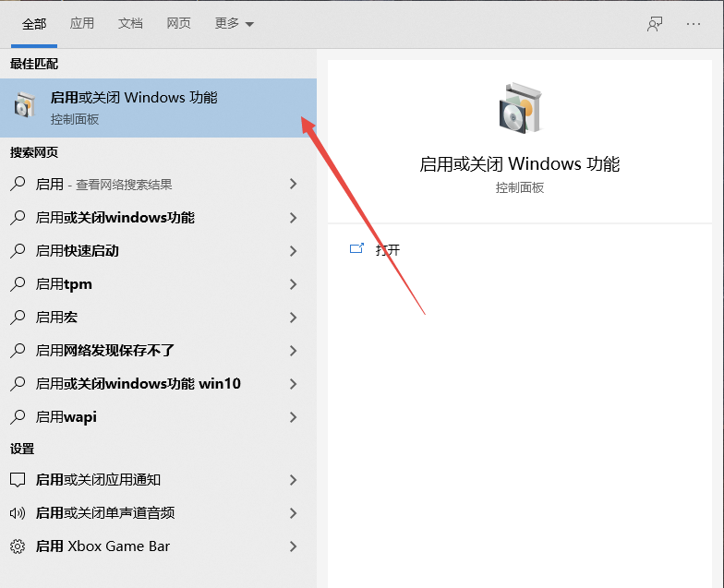Viewport: 724px width, 588px height.
Task: Click the large Windows Features icon in preview pane
Action: point(519,108)
